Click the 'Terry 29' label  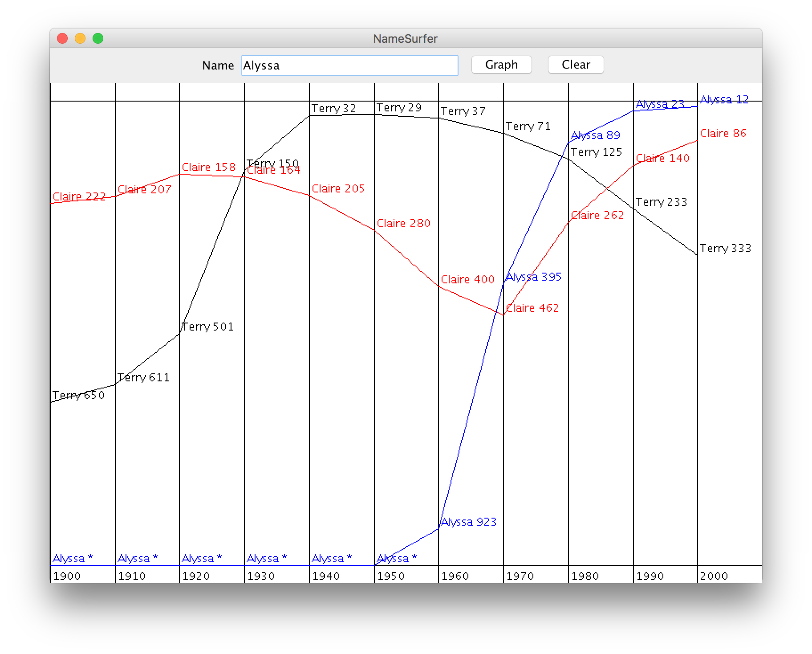[x=399, y=108]
